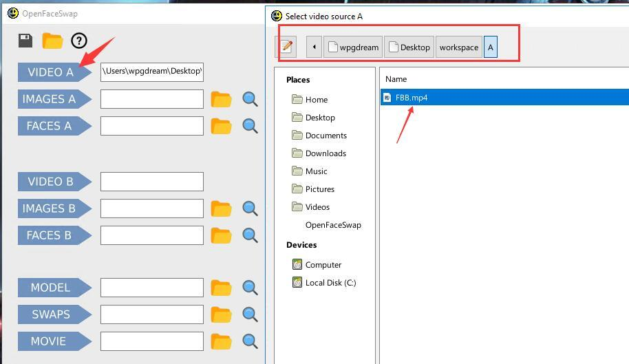This screenshot has height=364, width=629.
Task: Open Videos in Places
Action: (310, 207)
